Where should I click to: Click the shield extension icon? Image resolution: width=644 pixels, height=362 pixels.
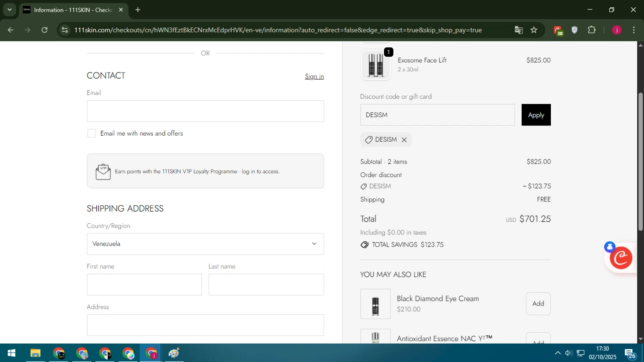pyautogui.click(x=574, y=30)
